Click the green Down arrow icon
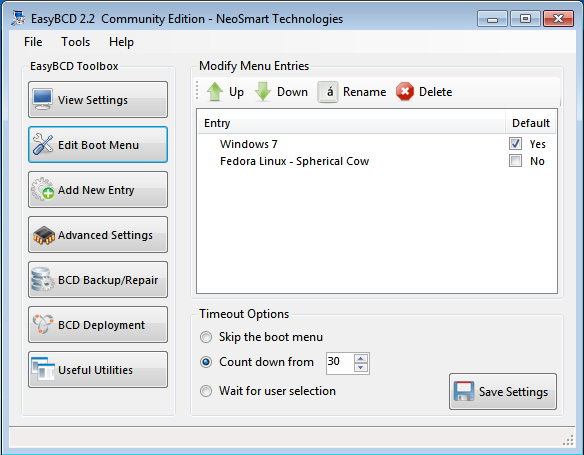Viewport: 584px width, 455px height. point(263,92)
